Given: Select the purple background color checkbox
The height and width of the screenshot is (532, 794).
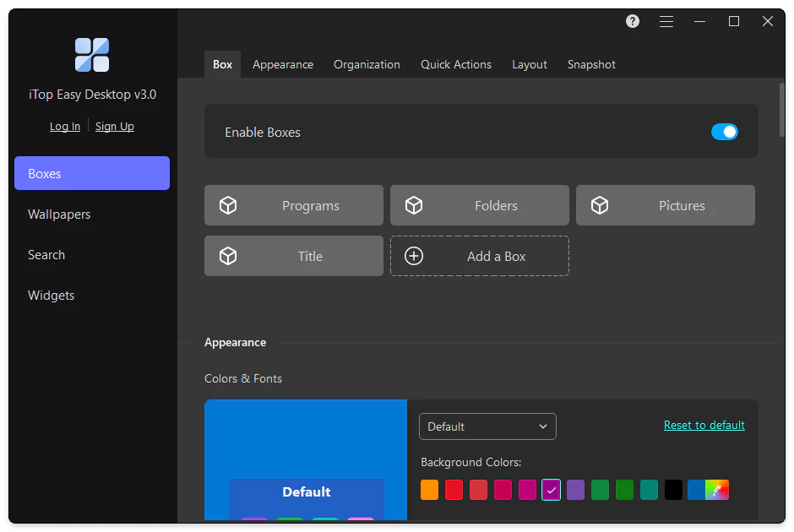Looking at the screenshot, I should pos(552,490).
